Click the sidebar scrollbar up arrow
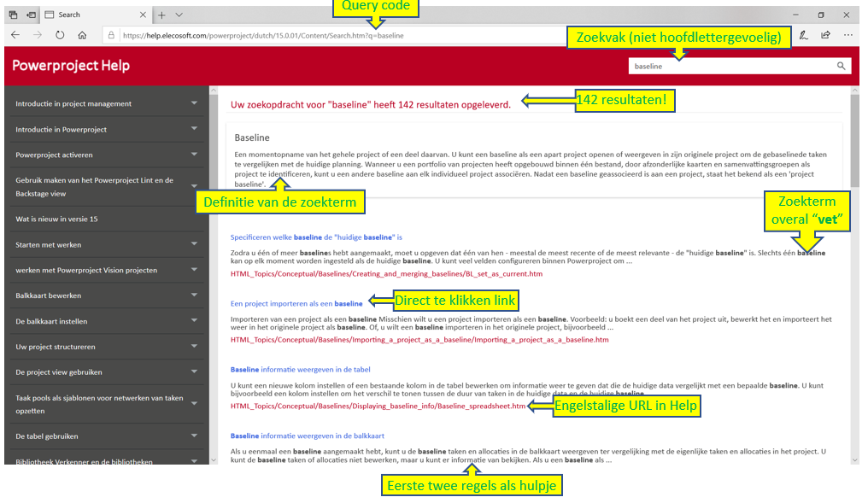The height and width of the screenshot is (503, 868). point(214,91)
